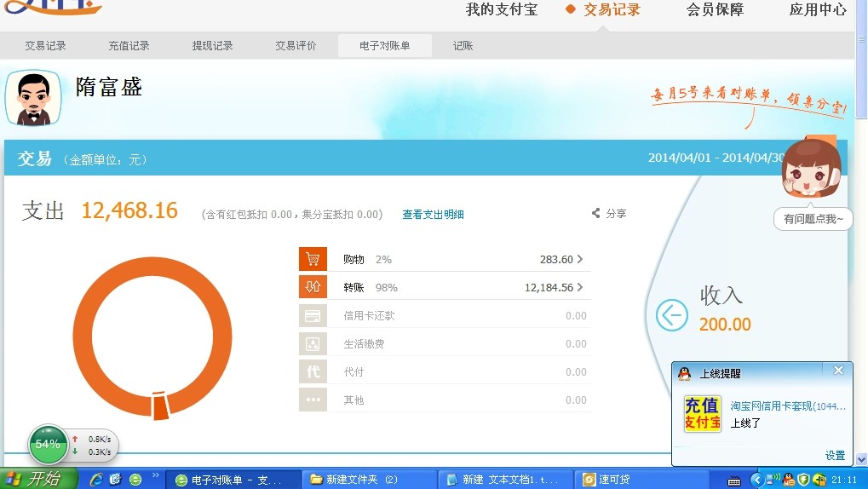Expand hidden tray icons arrow

coord(756,480)
